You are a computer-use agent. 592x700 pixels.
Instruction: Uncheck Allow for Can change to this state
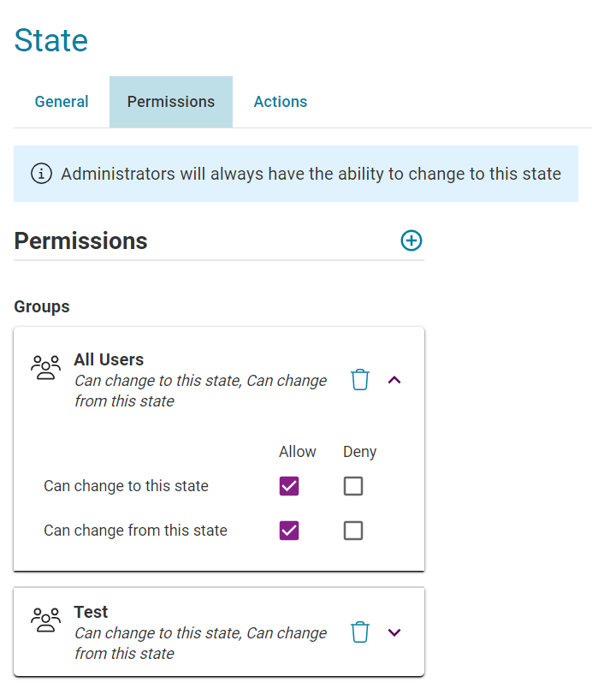289,486
